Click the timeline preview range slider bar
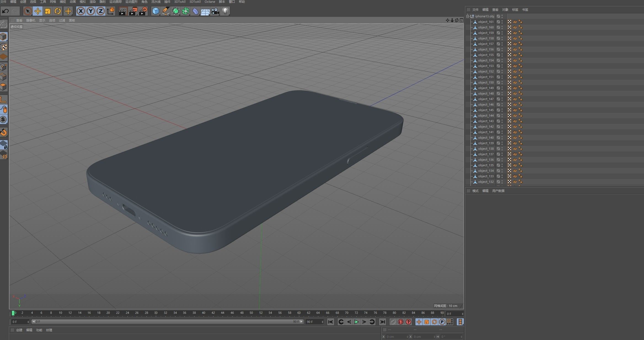 [167, 322]
